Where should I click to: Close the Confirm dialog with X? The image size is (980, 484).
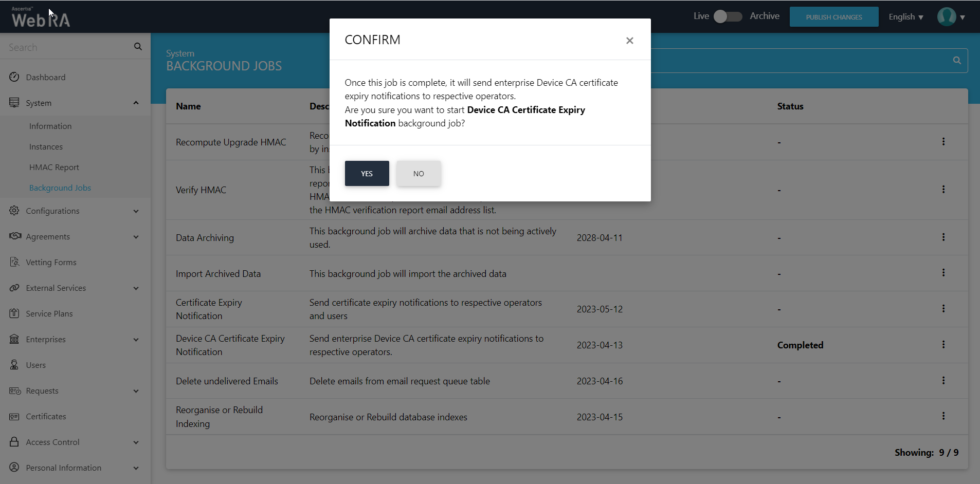629,41
